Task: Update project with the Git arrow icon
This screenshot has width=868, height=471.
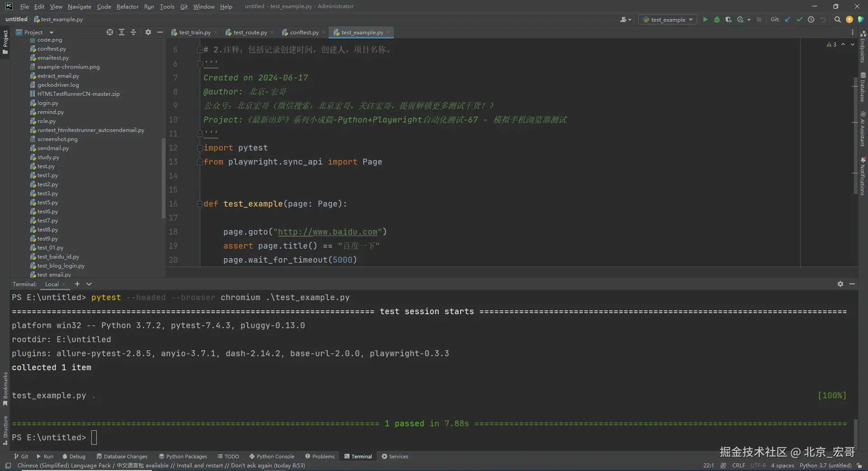Action: 788,19
